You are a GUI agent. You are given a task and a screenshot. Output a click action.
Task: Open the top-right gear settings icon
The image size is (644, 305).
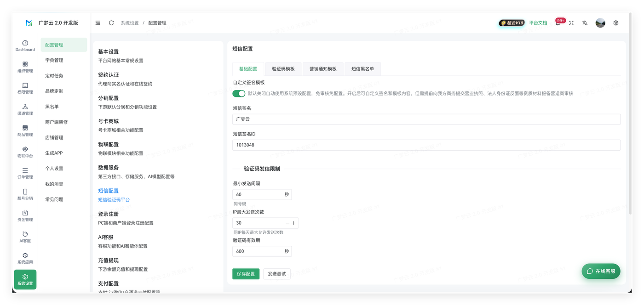point(616,23)
